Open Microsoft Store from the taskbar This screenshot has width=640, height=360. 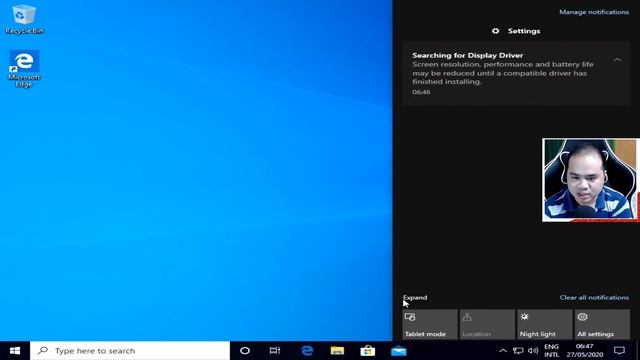point(367,351)
